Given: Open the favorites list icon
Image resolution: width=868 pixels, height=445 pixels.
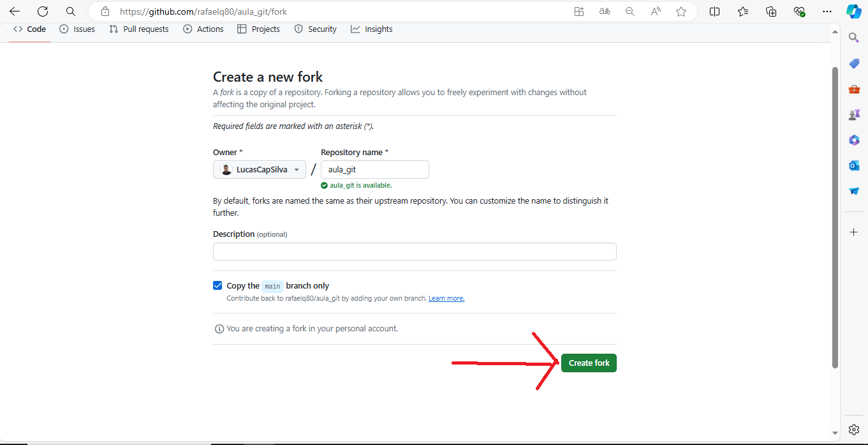Looking at the screenshot, I should click(x=743, y=11).
